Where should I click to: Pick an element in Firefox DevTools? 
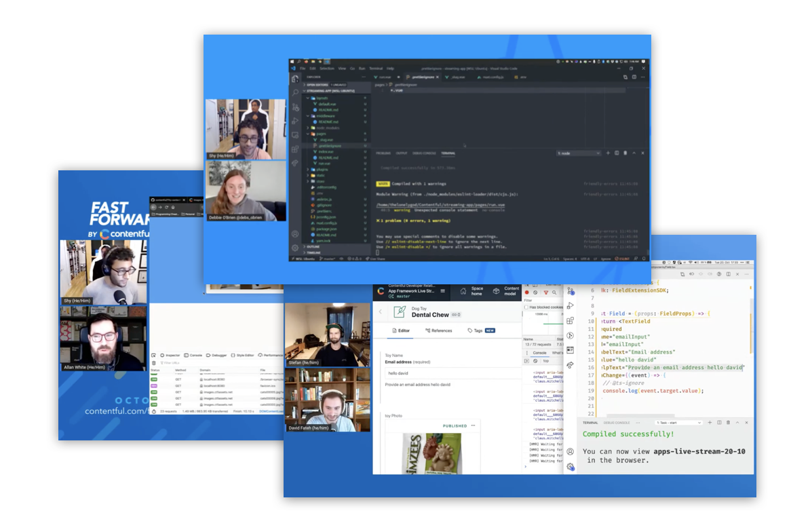(x=153, y=356)
